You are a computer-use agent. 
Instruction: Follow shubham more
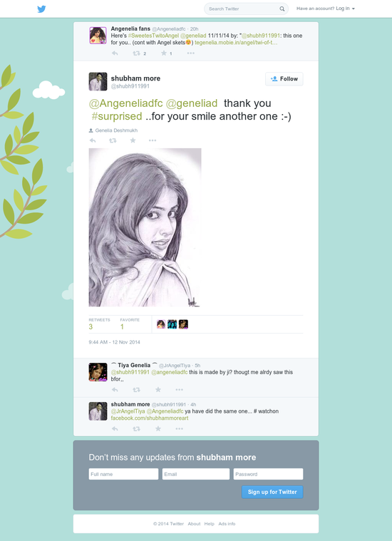(x=284, y=79)
